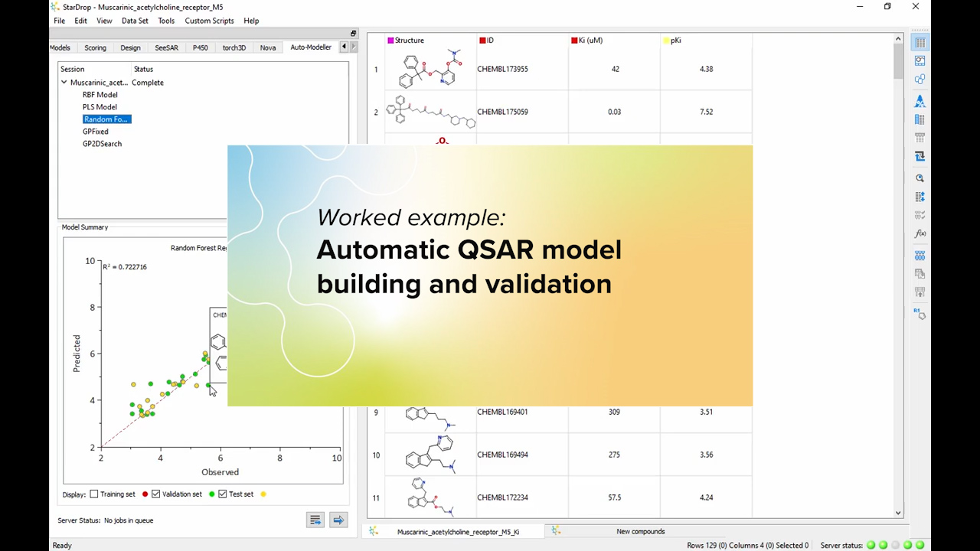Click the Ki (uM) column header

click(x=614, y=41)
